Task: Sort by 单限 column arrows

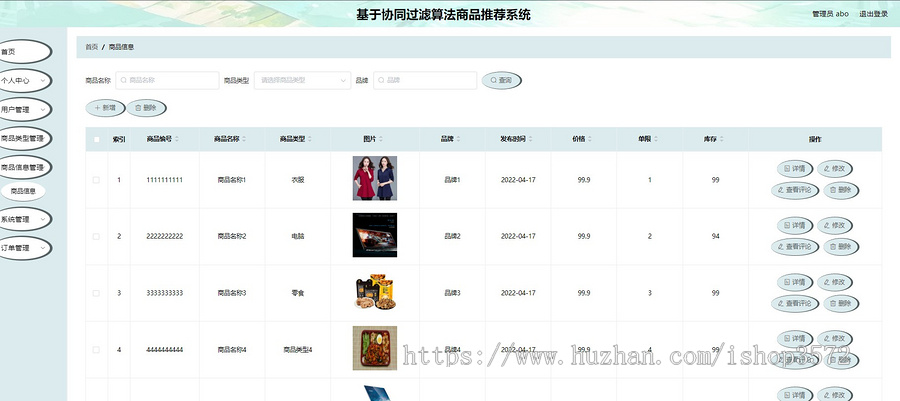Action: [x=655, y=139]
